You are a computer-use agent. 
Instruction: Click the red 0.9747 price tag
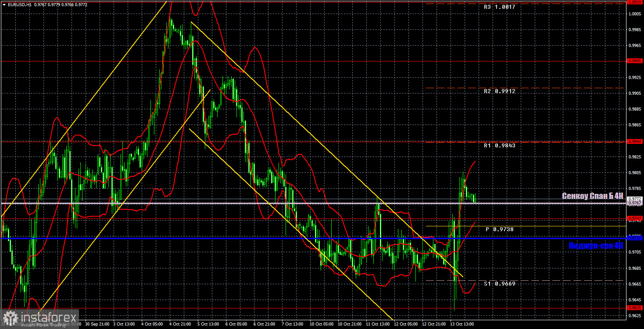click(635, 218)
